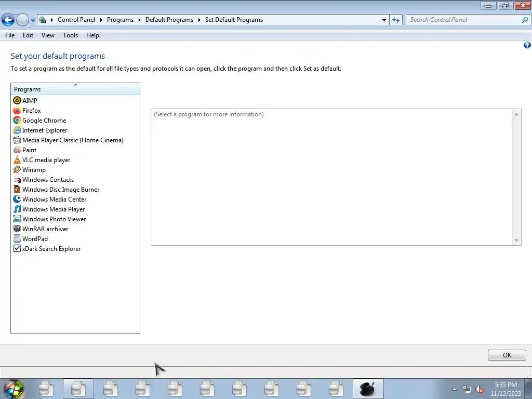Image resolution: width=532 pixels, height=399 pixels.
Task: Open the address bar history dropdown
Action: click(x=384, y=20)
